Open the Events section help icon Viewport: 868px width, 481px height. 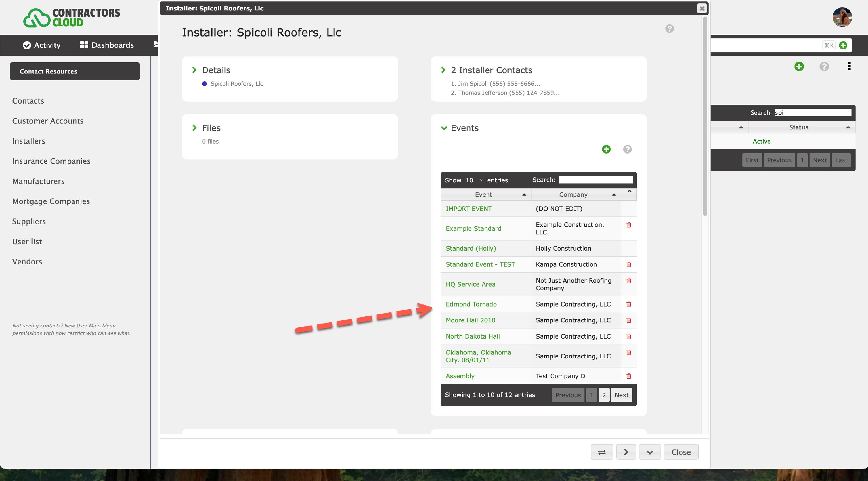coord(627,149)
